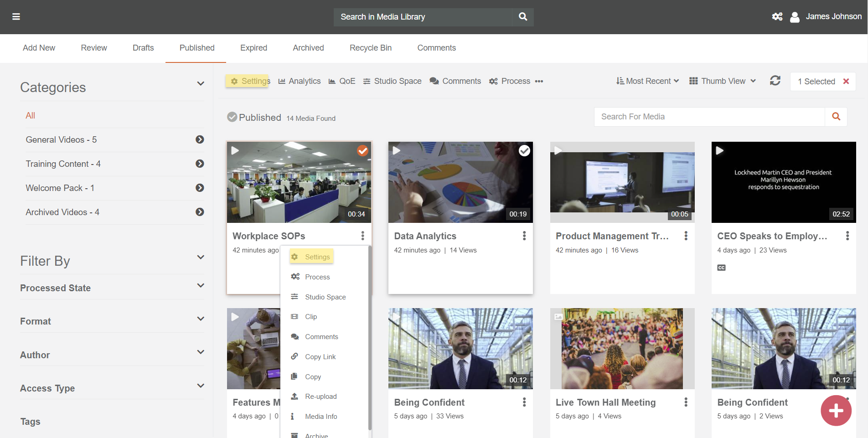Open the hamburger navigation menu

(x=16, y=17)
